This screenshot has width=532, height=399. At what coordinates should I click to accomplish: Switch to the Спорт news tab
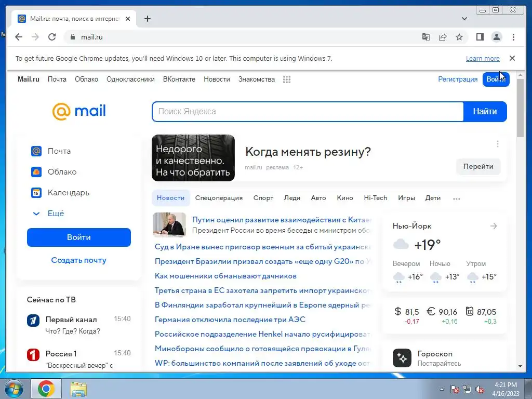[x=263, y=198]
